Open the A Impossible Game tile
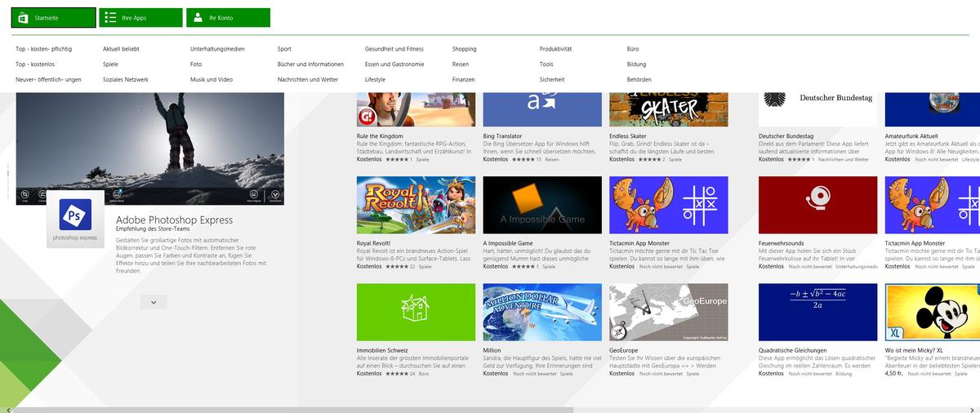Viewport: 980px width, 413px height. 542,205
